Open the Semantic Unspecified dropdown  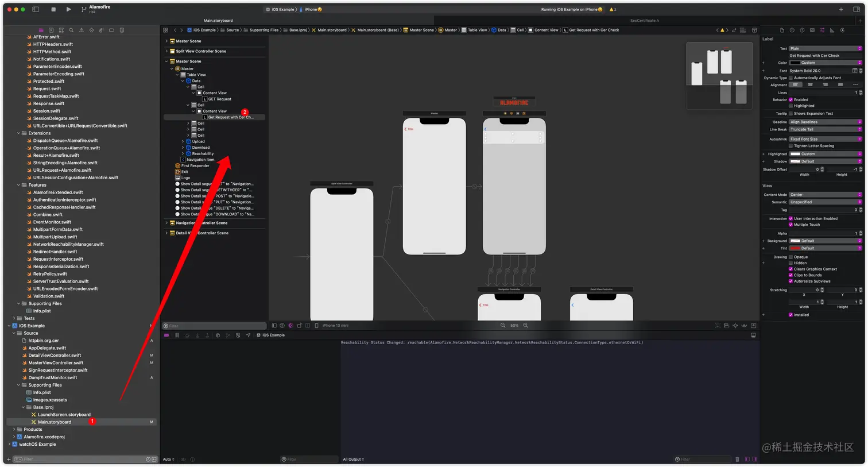tap(826, 202)
